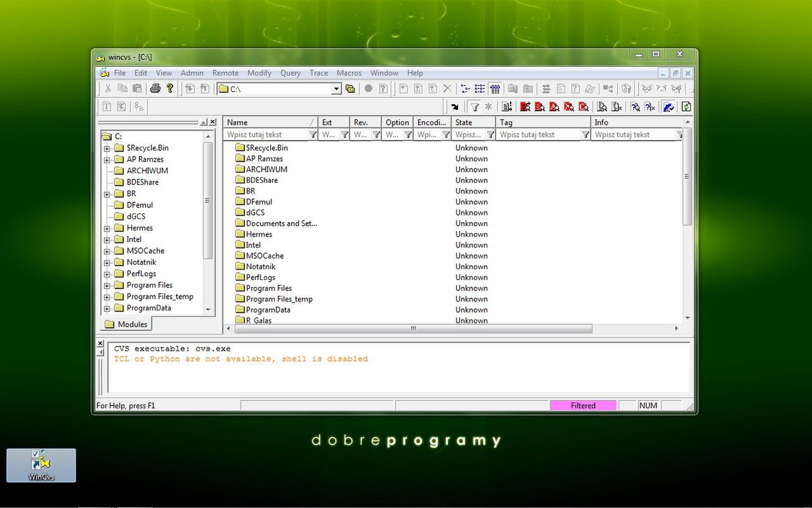
Task: Click the Tag column header
Action: click(x=543, y=122)
